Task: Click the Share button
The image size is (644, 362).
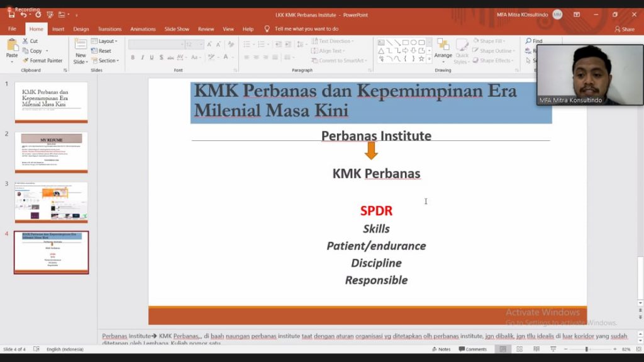Action: point(625,29)
